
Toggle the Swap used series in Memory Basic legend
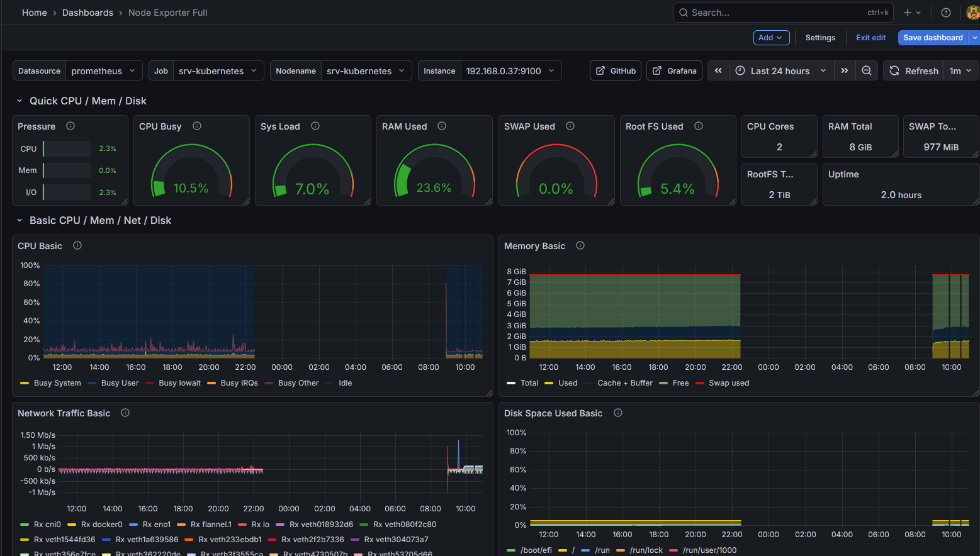[x=728, y=382]
